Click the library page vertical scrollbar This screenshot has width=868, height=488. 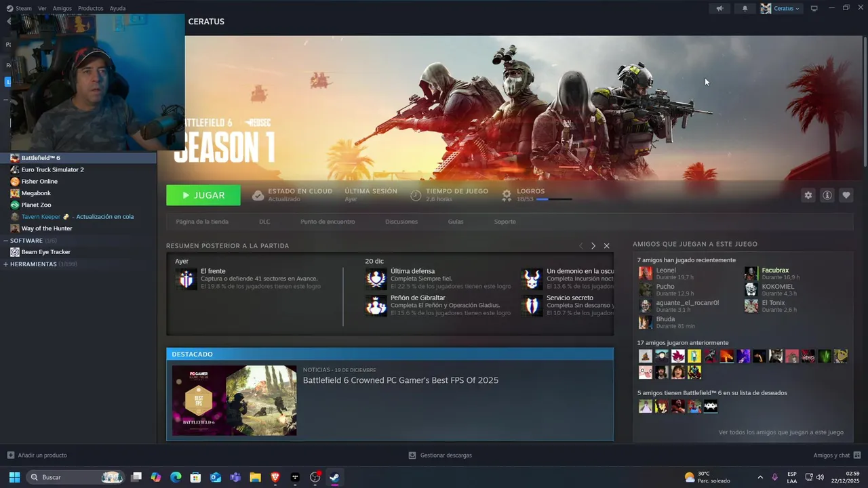865,102
